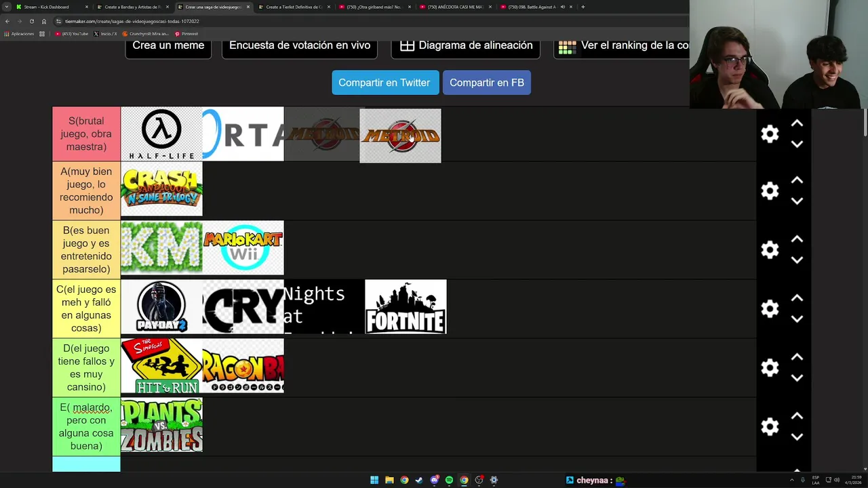Viewport: 868px width, 488px height.
Task: Move A tier row up with arrow
Action: click(x=797, y=180)
